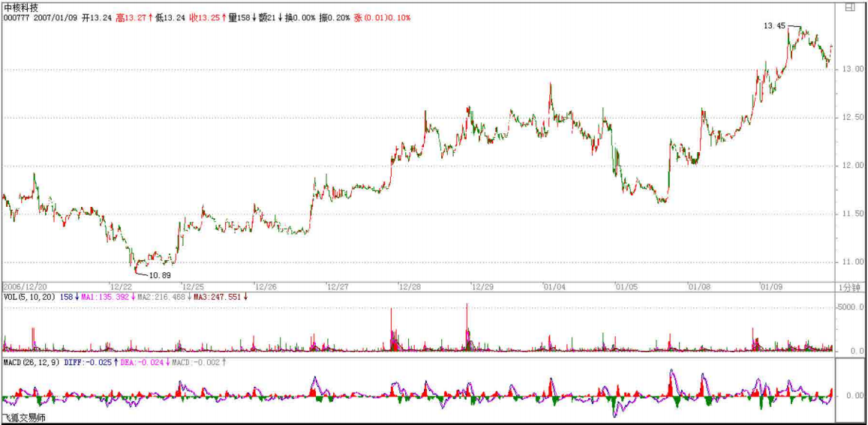Click the 01/09 date on time axis
The width and height of the screenshot is (868, 425).
771,287
